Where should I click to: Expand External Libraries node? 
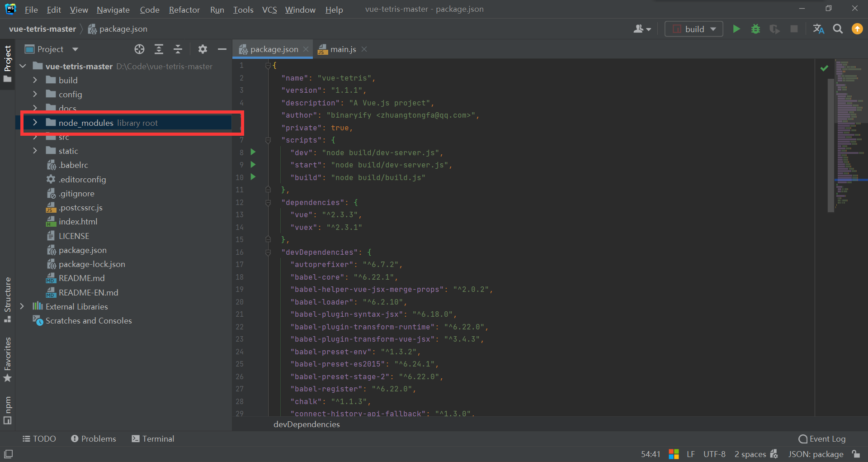tap(22, 306)
